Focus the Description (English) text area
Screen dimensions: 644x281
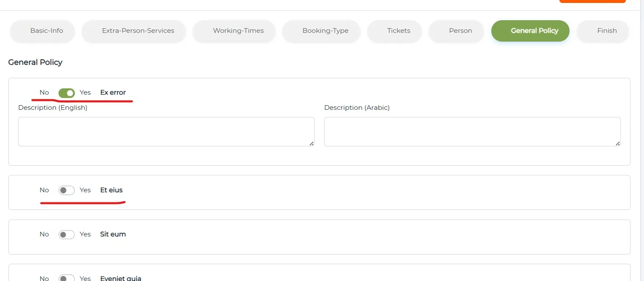[166, 132]
